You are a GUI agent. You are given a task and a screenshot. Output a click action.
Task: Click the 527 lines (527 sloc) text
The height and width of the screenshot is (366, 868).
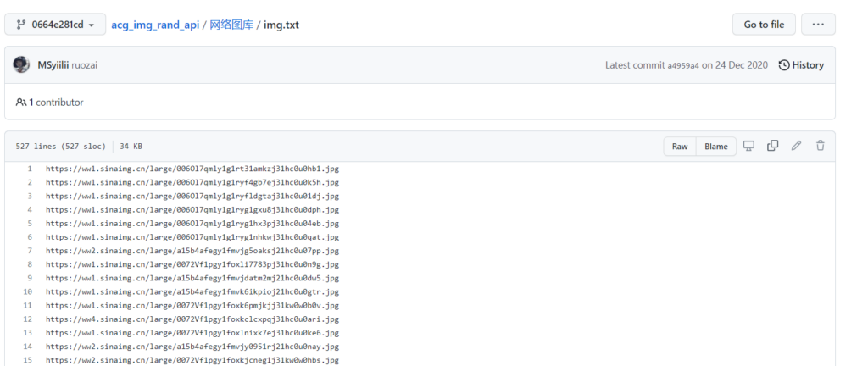click(x=60, y=147)
